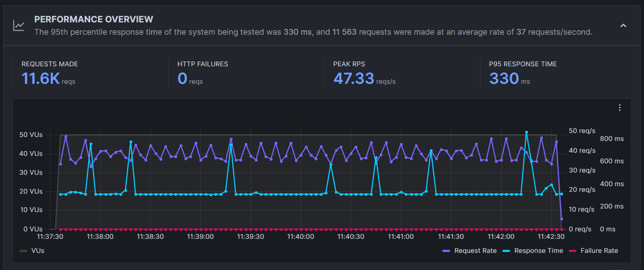Click the gray VUs legend color marker

click(x=24, y=251)
